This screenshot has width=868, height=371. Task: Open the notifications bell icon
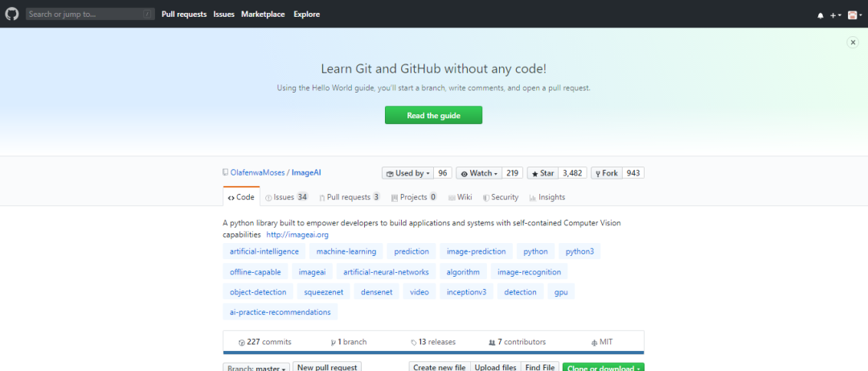(x=821, y=15)
